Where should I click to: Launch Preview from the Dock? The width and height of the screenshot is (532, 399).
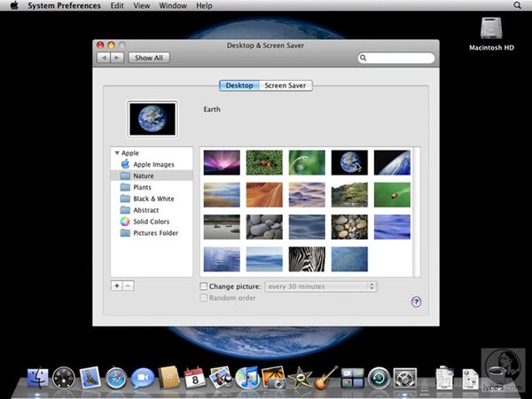click(x=221, y=378)
